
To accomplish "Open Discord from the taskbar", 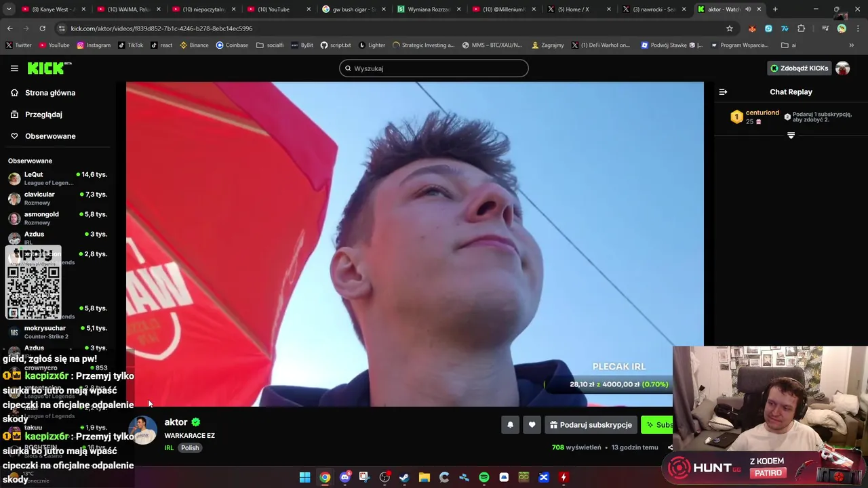I will tap(344, 477).
